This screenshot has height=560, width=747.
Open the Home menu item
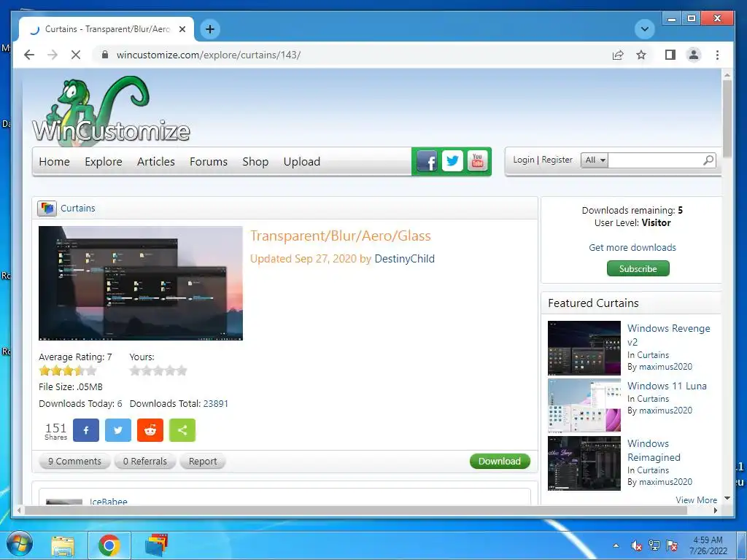click(x=54, y=161)
